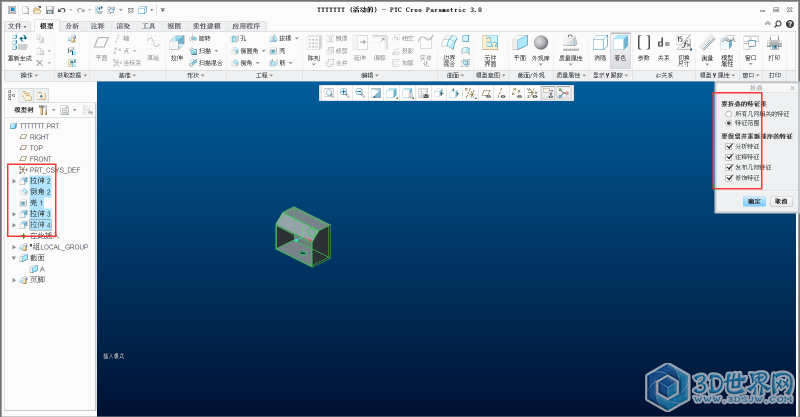
Task: Click the Pattern (阵列) tool
Action: click(314, 50)
